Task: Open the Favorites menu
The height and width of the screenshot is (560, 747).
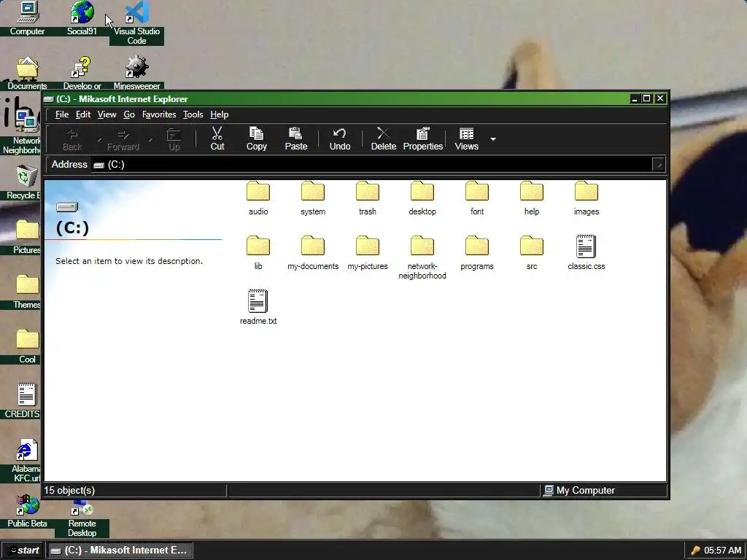Action: pyautogui.click(x=158, y=114)
